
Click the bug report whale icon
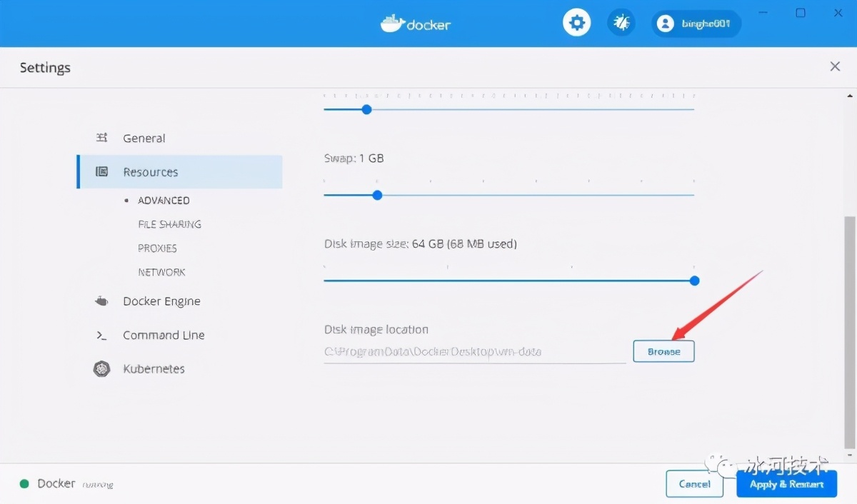(x=621, y=22)
